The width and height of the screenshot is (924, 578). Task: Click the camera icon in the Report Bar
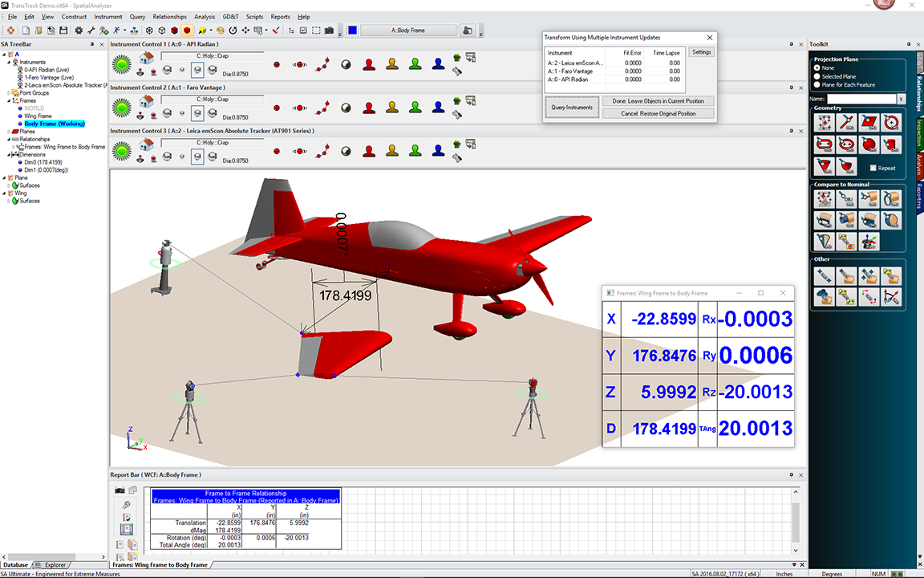pos(120,490)
